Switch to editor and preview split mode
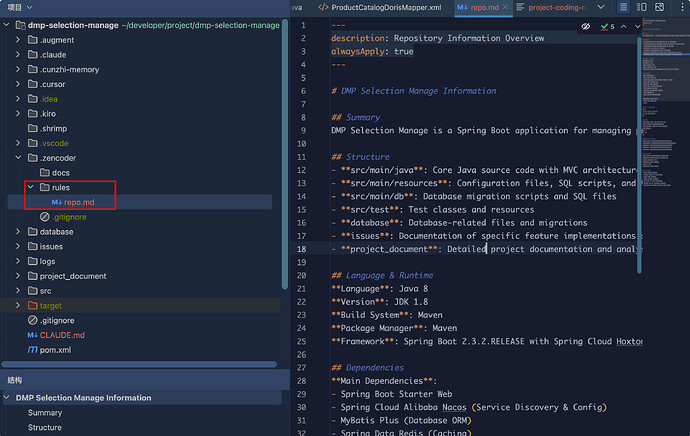The height and width of the screenshot is (436, 690). click(642, 7)
